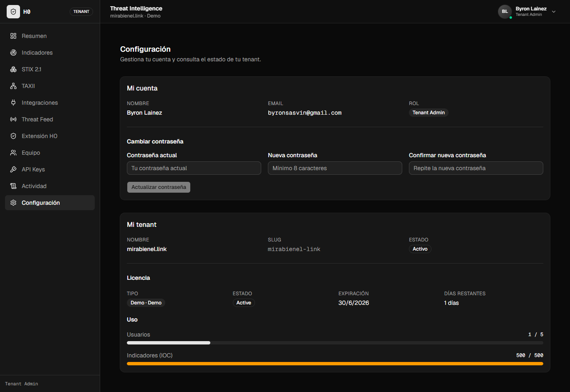The image size is (570, 392).
Task: Open Integraciones from sidebar
Action: pos(50,103)
